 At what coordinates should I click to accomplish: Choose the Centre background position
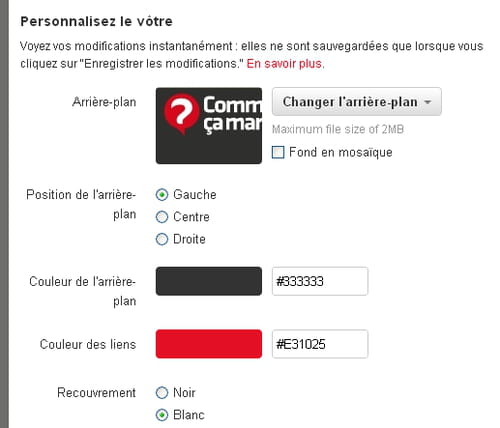pos(162,217)
